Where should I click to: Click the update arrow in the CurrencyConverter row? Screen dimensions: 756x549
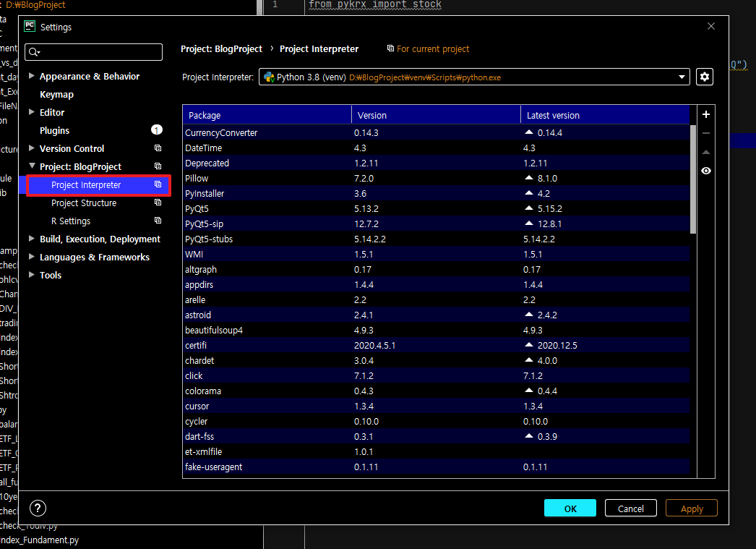[529, 132]
